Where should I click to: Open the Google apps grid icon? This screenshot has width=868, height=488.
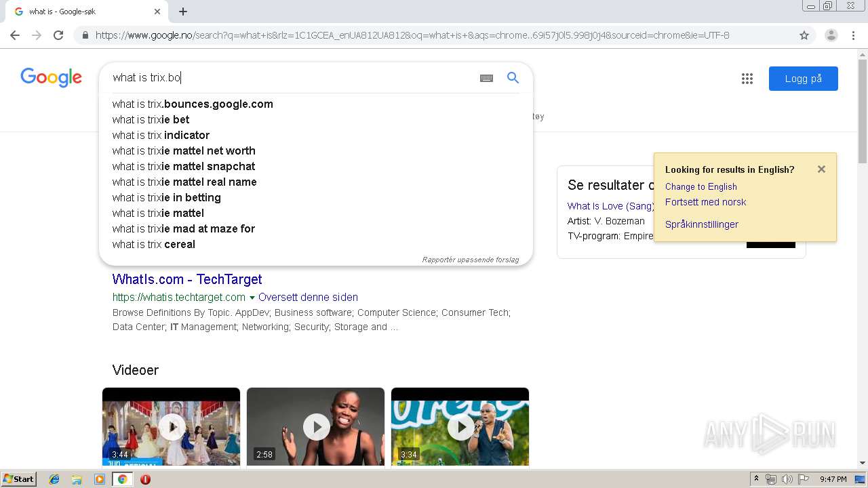tap(747, 79)
